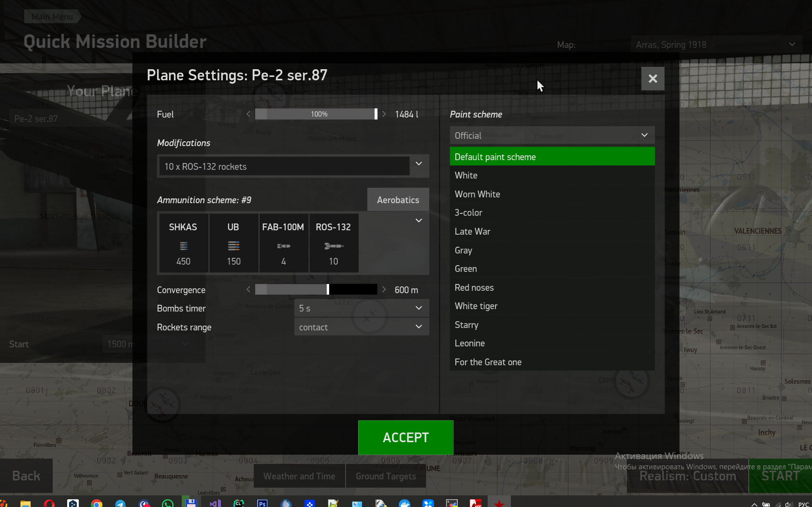Decrease convergence with the left arrow
The height and width of the screenshot is (507, 812).
coord(248,289)
